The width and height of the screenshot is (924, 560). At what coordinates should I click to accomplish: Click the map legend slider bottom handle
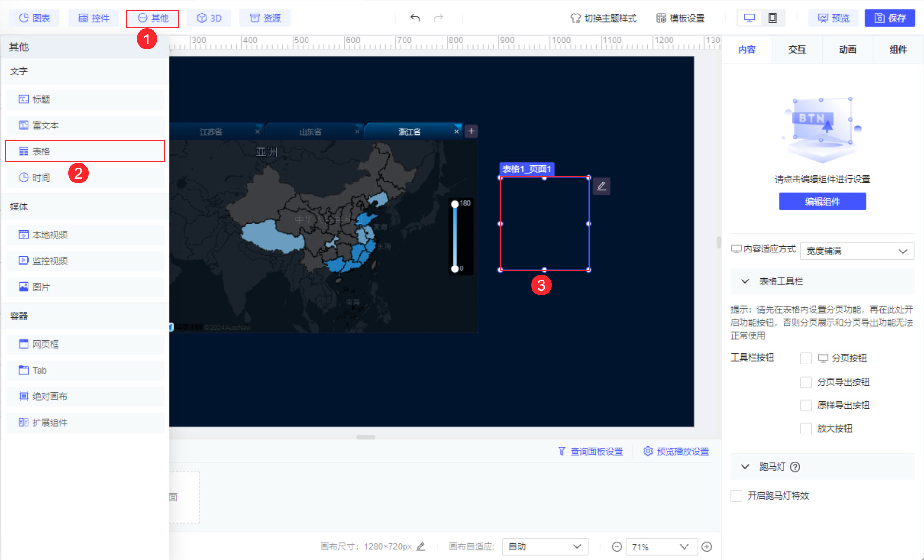[455, 268]
